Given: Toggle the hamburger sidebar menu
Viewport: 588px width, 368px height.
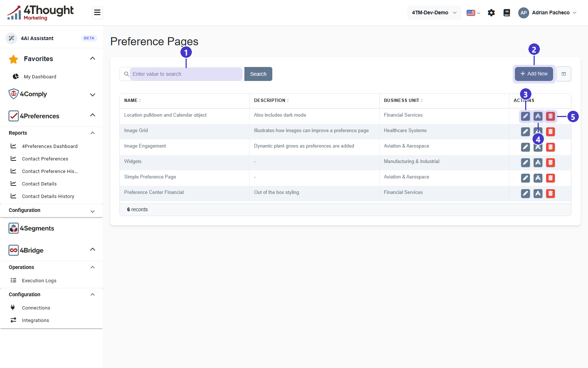Looking at the screenshot, I should (x=97, y=13).
